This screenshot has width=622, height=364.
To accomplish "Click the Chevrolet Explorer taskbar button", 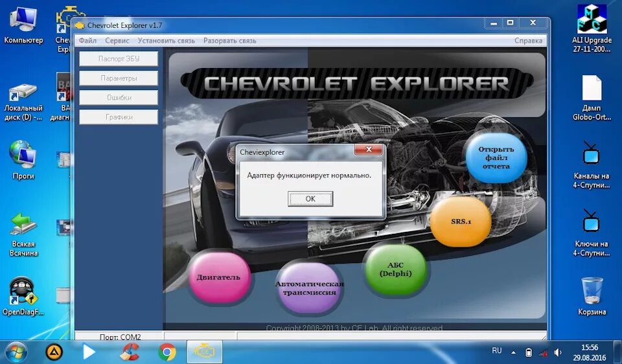I will (204, 352).
